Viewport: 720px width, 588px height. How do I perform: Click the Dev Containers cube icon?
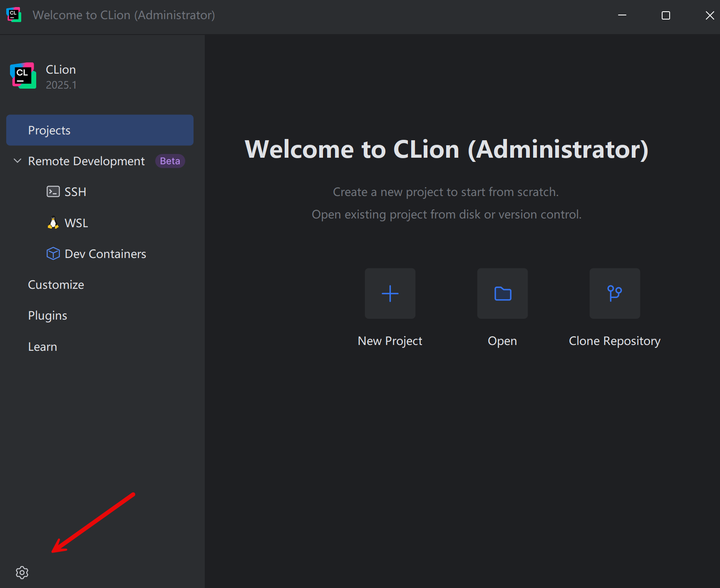click(x=53, y=253)
